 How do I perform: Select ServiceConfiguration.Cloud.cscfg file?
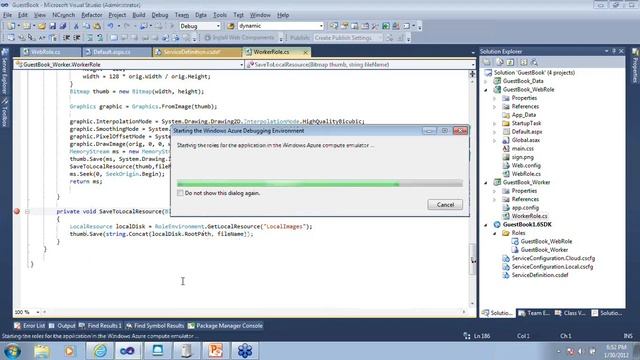[553, 258]
